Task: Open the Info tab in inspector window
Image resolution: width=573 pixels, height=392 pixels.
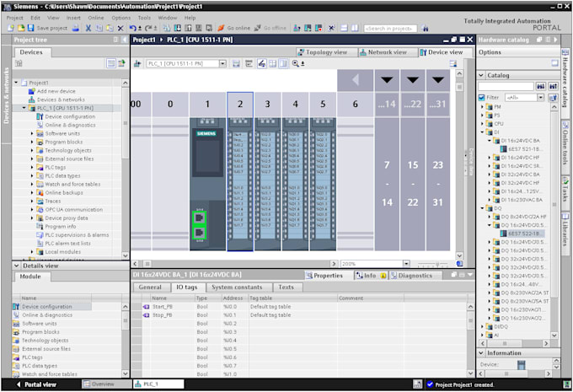Action: point(371,276)
